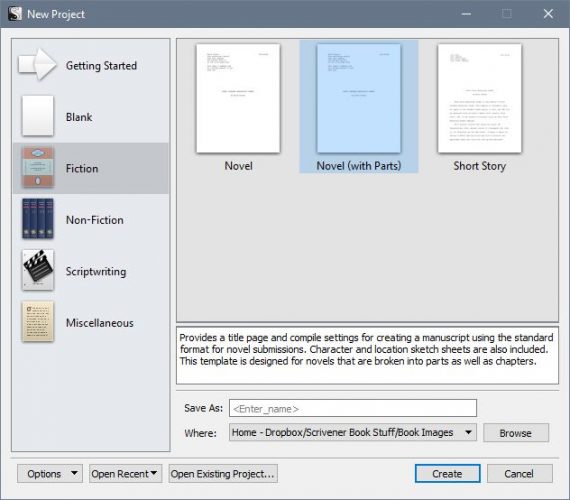
Task: Click the Scriptwriting clapperboard icon
Action: (37, 270)
